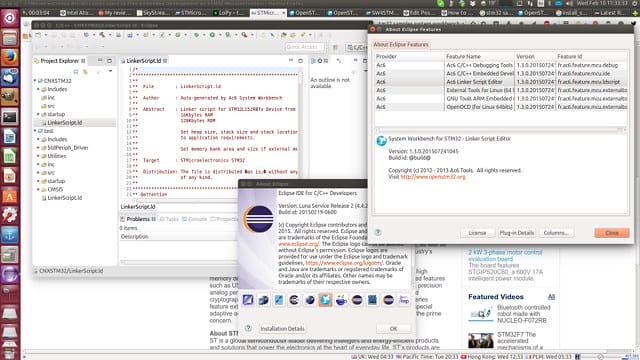Screen dimensions: 640x360
Task: Click Collapse All in Project Explorer
Action: click(76, 72)
